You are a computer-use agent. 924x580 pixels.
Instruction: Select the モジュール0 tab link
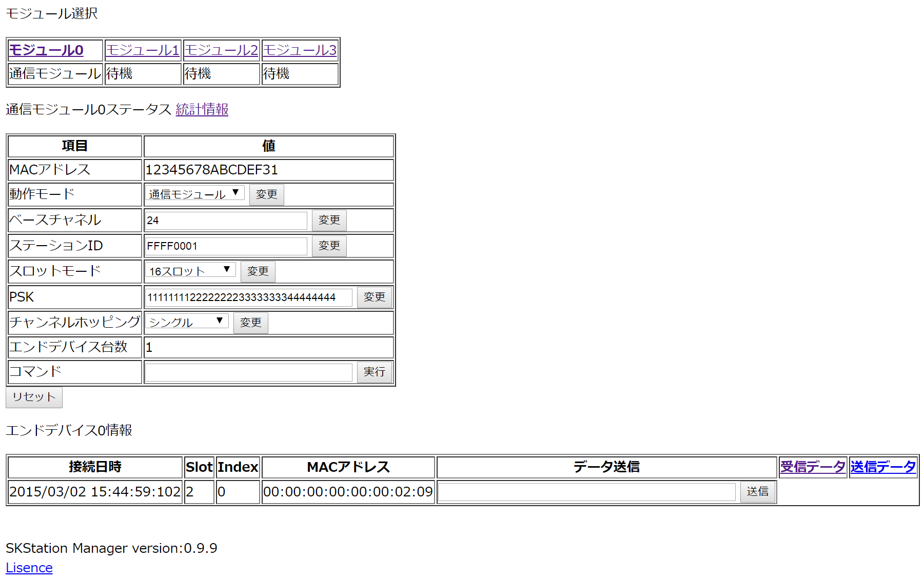pos(46,50)
